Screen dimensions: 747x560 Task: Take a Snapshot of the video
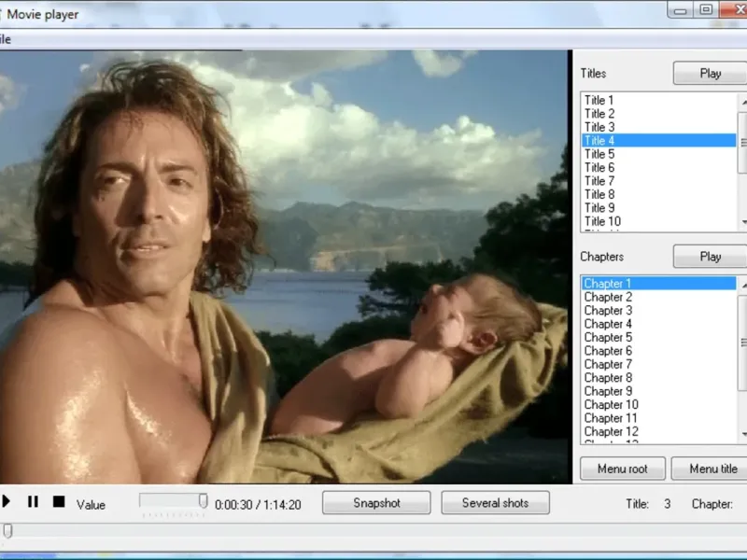coord(376,503)
